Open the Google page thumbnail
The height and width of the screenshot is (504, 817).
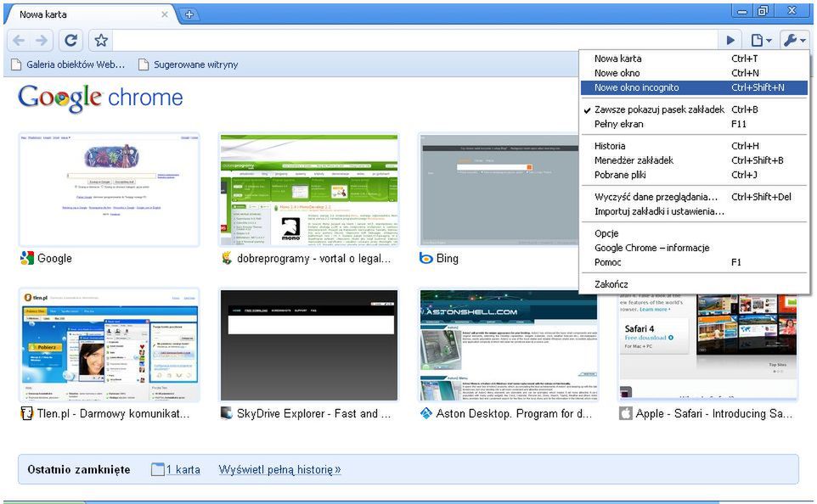tap(110, 189)
